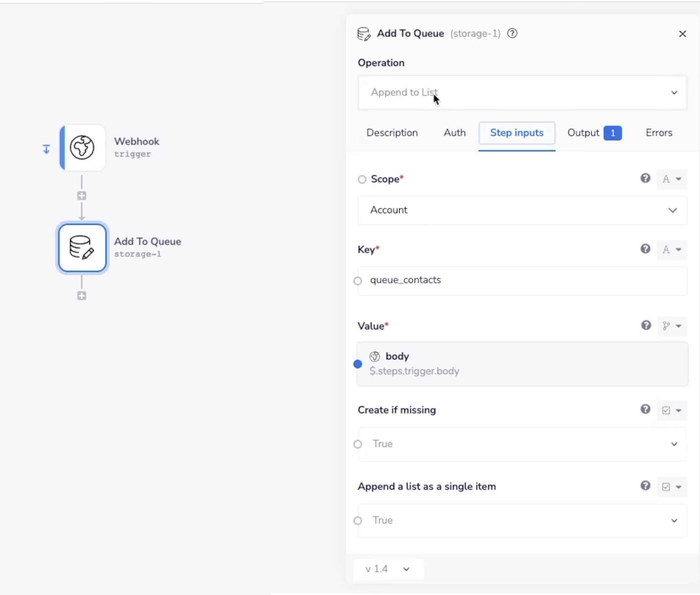
Task: Open the Scope dropdown set to Account
Action: [x=522, y=210]
